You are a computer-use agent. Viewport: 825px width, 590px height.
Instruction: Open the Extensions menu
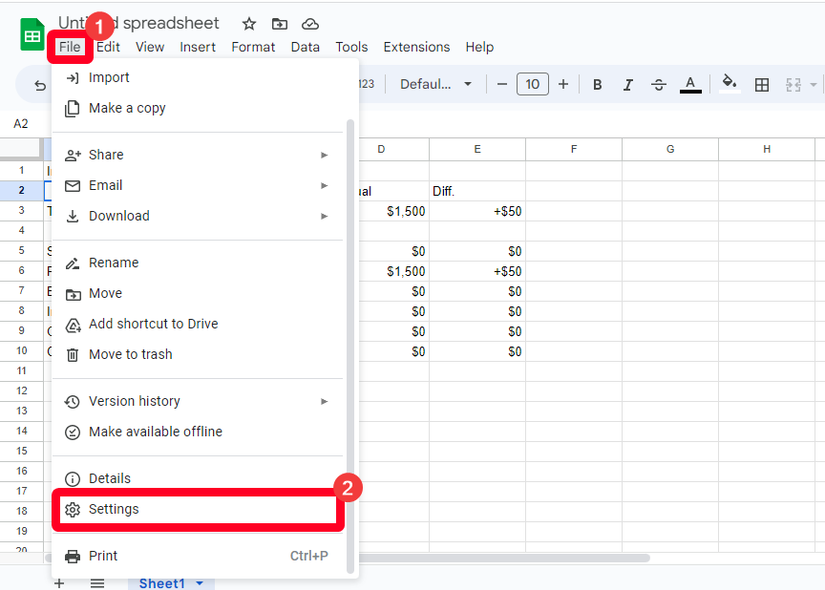click(417, 47)
